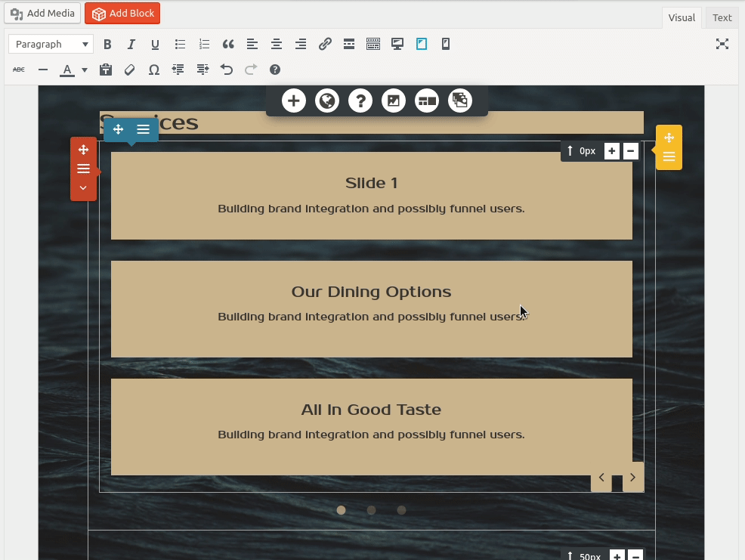Open the Paragraph style dropdown
The width and height of the screenshot is (745, 560).
(50, 44)
